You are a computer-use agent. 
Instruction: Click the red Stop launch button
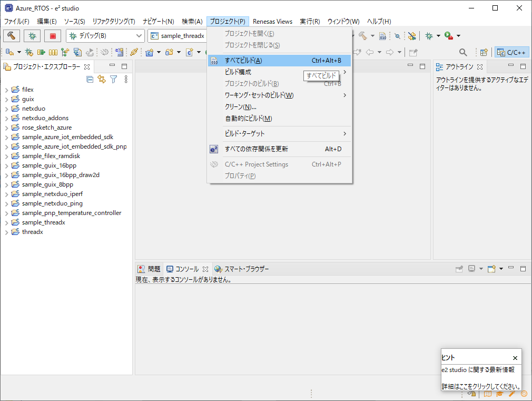(x=53, y=36)
